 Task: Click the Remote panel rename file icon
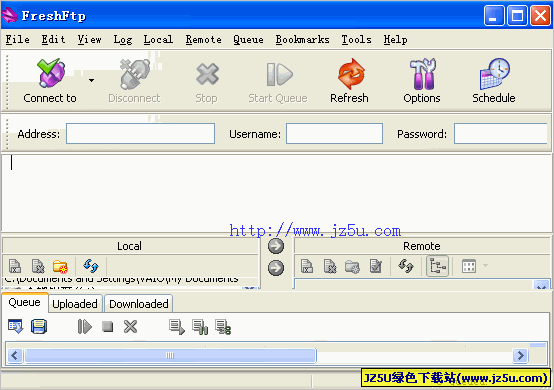[307, 266]
